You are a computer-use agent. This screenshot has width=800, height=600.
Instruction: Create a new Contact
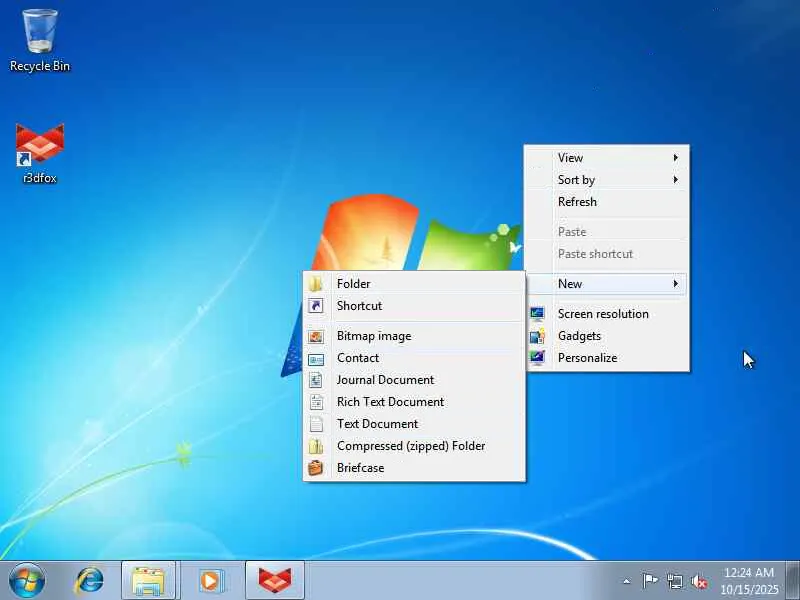[x=414, y=358]
